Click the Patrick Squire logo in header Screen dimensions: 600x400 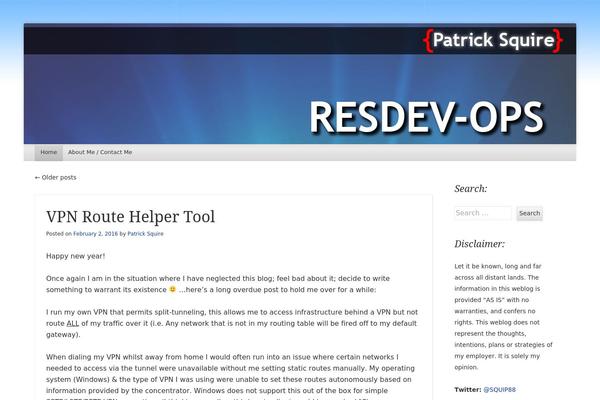493,40
